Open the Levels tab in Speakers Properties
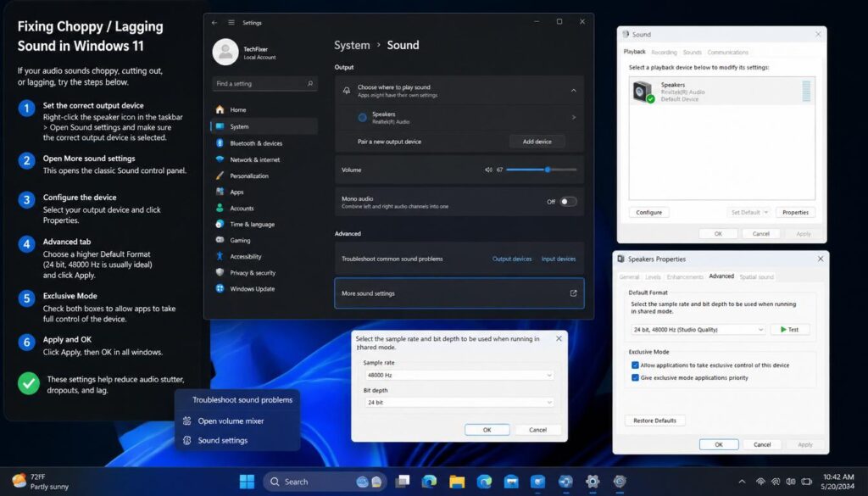 654,276
